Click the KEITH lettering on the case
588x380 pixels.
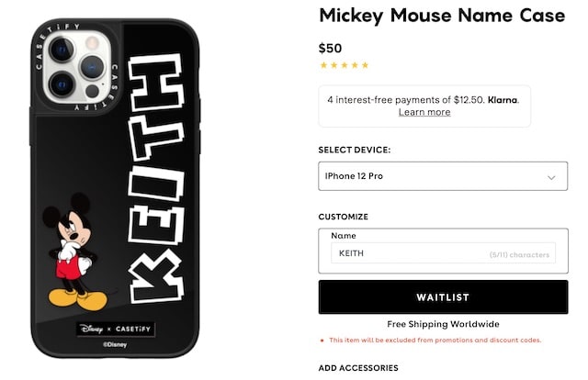click(156, 178)
